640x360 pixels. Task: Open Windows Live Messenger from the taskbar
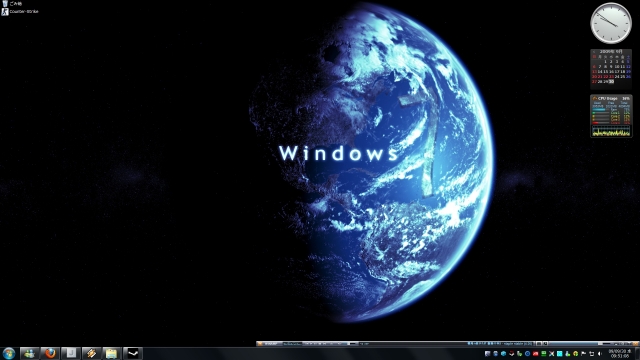point(29,353)
